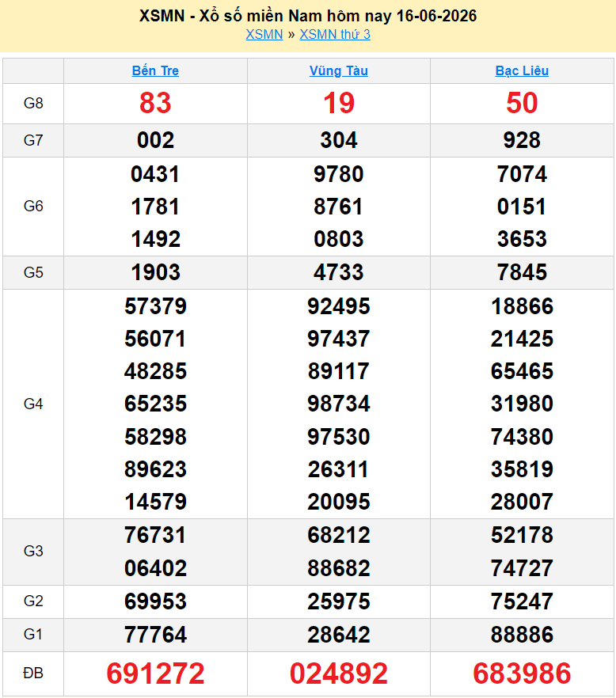Click G1 number 77764
The width and height of the screenshot is (616, 698).
(x=155, y=635)
